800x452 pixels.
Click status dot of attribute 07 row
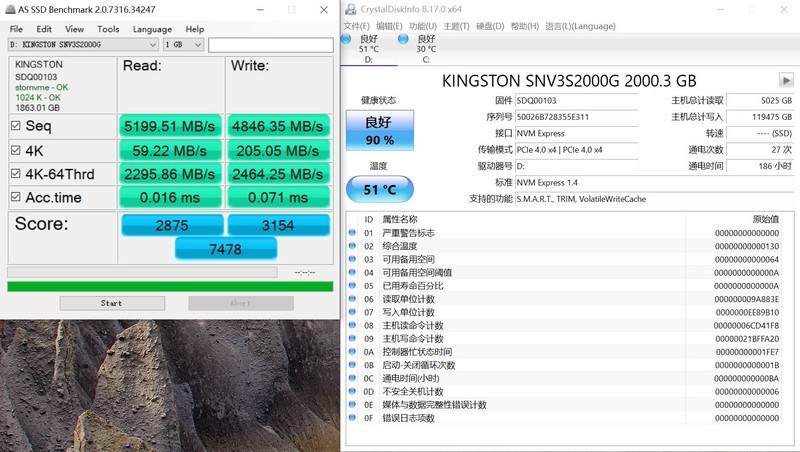(352, 312)
